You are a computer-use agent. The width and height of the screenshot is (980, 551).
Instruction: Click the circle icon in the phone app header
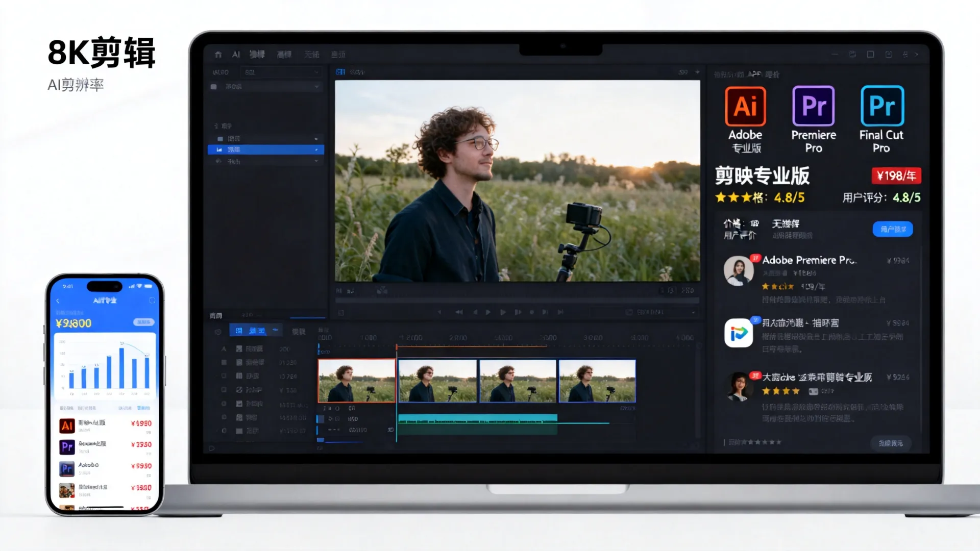click(x=152, y=300)
